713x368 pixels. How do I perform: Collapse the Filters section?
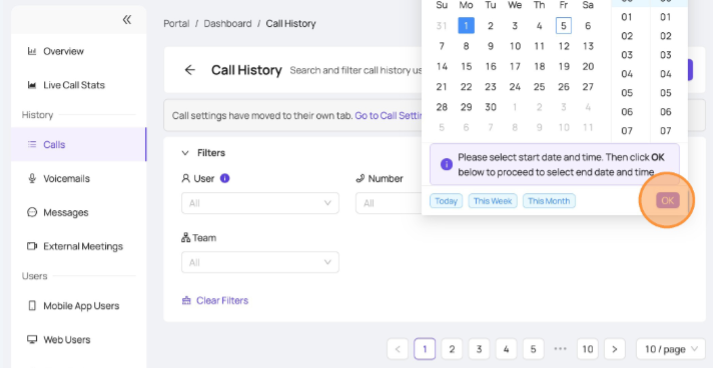pos(185,153)
